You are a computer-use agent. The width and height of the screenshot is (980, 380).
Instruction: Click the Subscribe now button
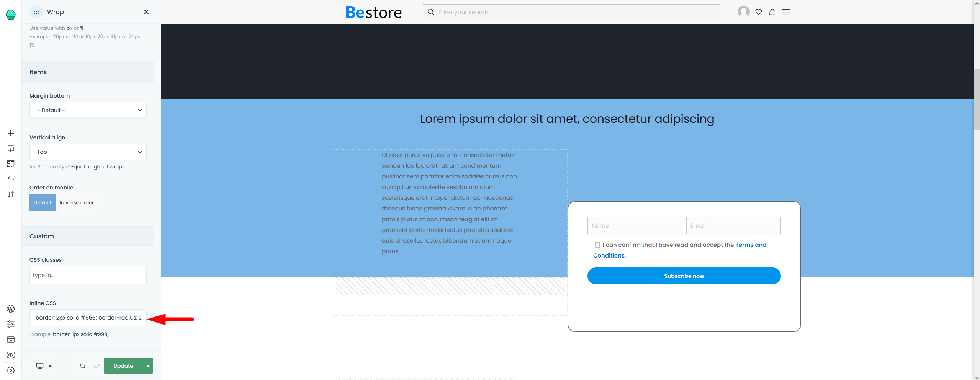(x=684, y=276)
